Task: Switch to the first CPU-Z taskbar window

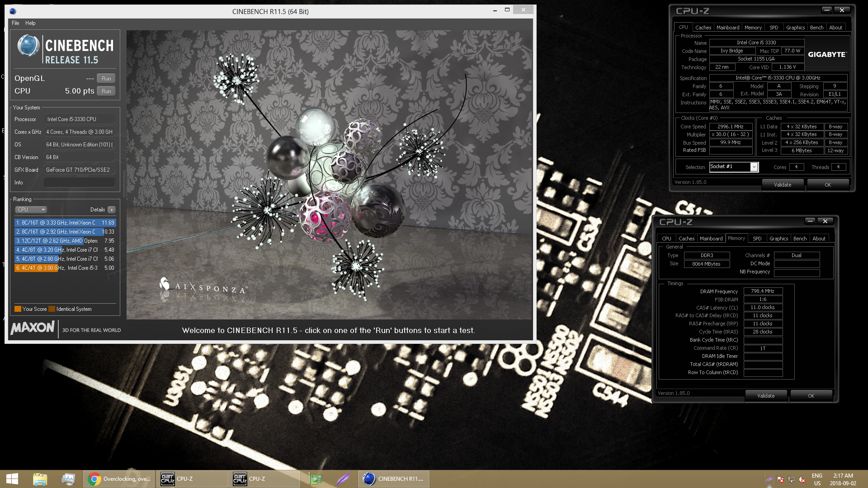Action: click(x=192, y=479)
